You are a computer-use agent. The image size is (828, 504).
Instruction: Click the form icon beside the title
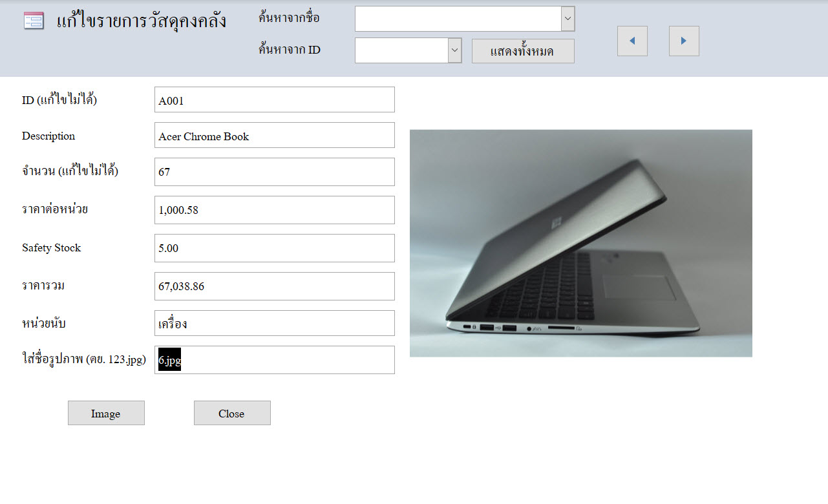(x=34, y=21)
